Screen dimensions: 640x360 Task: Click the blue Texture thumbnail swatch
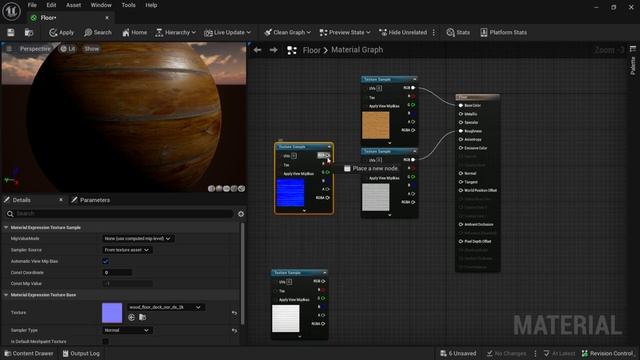tap(112, 313)
